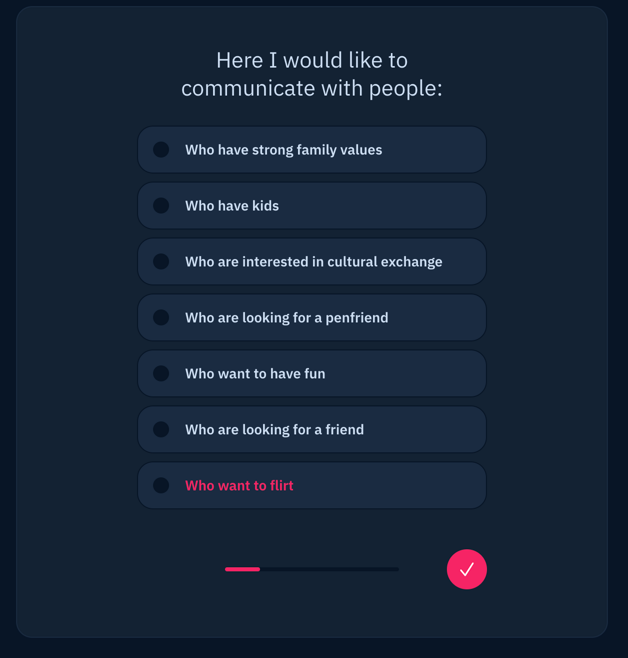Enable the cultural exchange radio circle

(161, 262)
